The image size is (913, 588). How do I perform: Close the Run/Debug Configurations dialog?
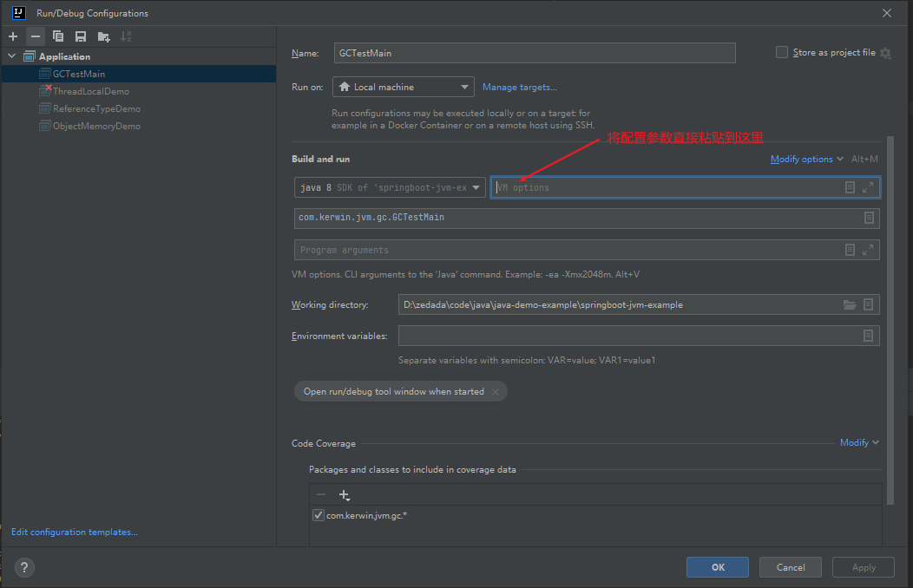887,13
